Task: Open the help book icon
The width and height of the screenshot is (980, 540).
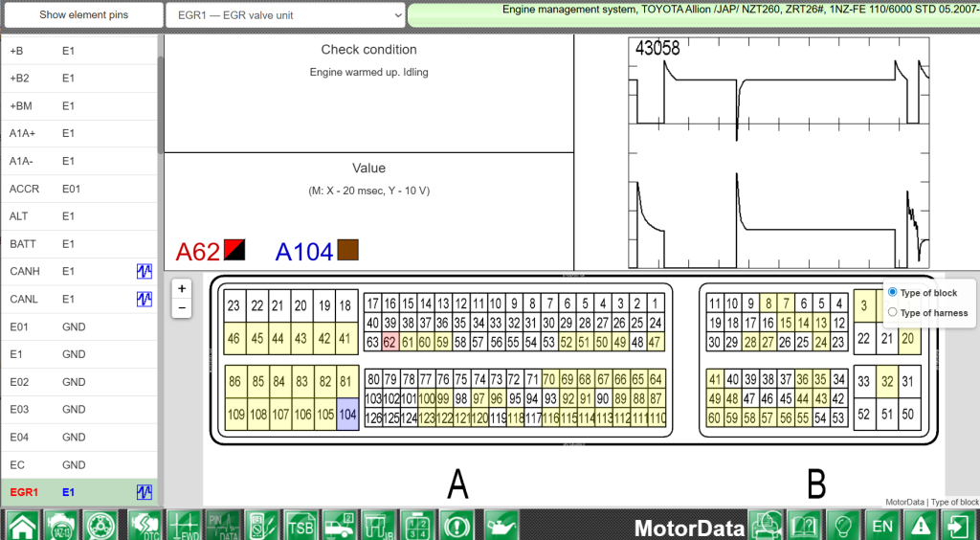Action: [x=805, y=525]
